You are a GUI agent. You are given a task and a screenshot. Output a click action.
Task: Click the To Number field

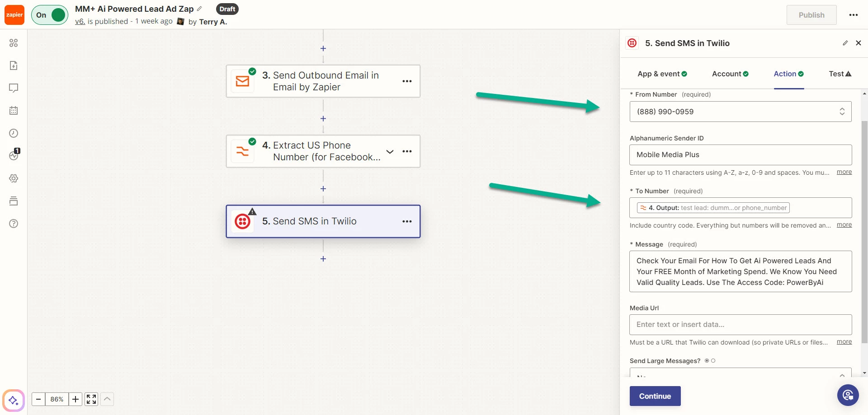coord(741,208)
